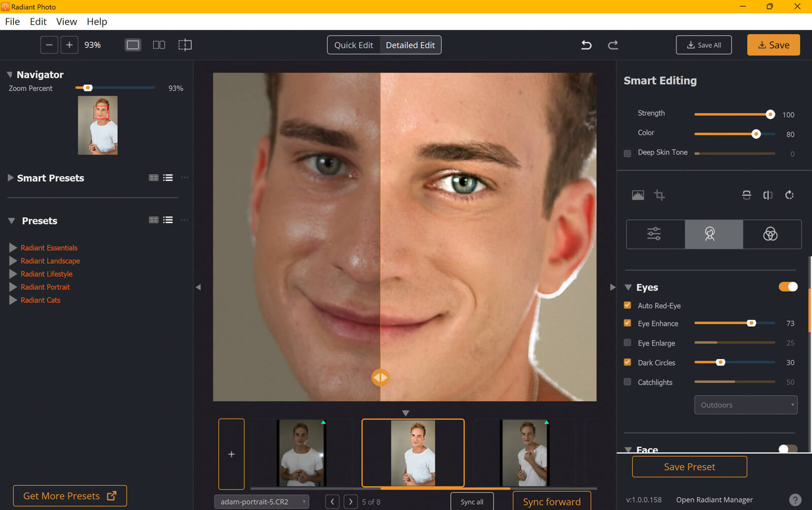This screenshot has height=510, width=812.
Task: Click the redo arrow icon
Action: click(x=613, y=45)
